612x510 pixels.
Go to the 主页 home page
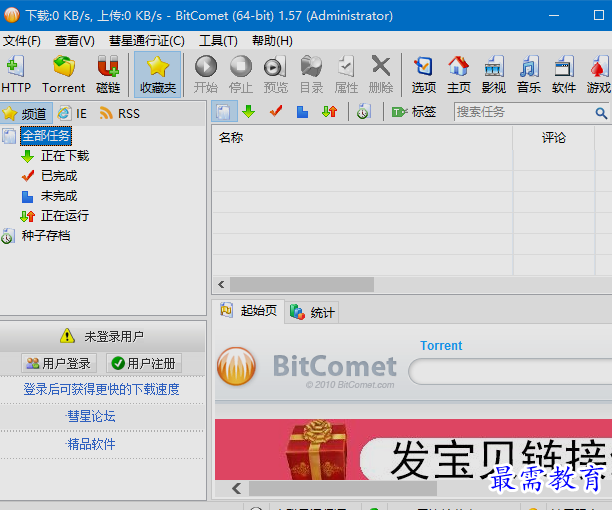[x=459, y=75]
